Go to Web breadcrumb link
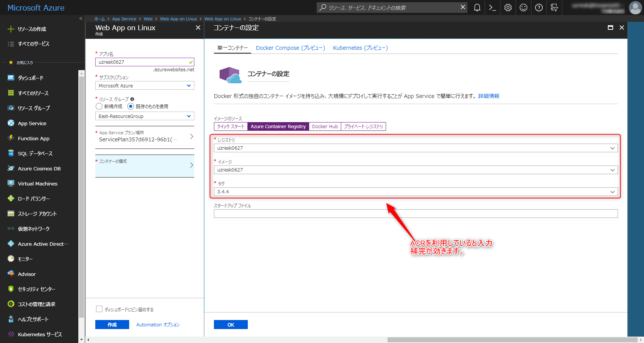Viewport: 644px width, 343px height. point(148,19)
